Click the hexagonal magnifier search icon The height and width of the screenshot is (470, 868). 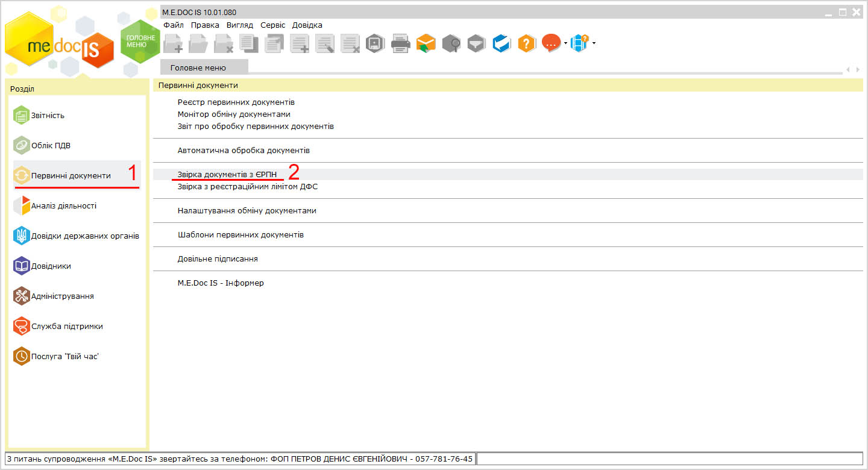[x=451, y=43]
